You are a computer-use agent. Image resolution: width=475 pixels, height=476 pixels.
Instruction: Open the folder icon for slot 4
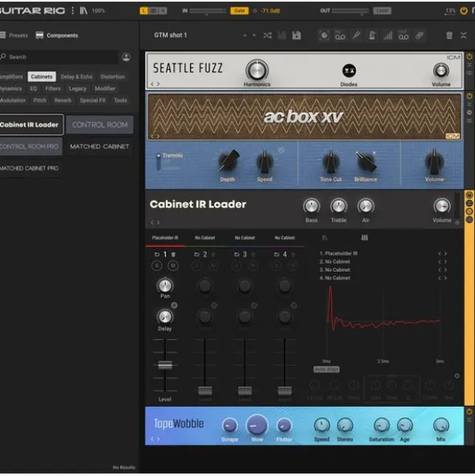click(276, 255)
